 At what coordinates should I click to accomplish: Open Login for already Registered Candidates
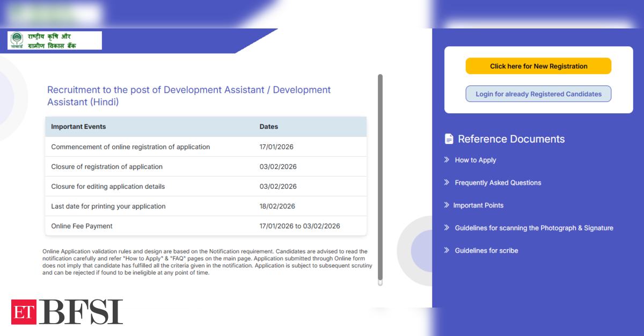[538, 94]
